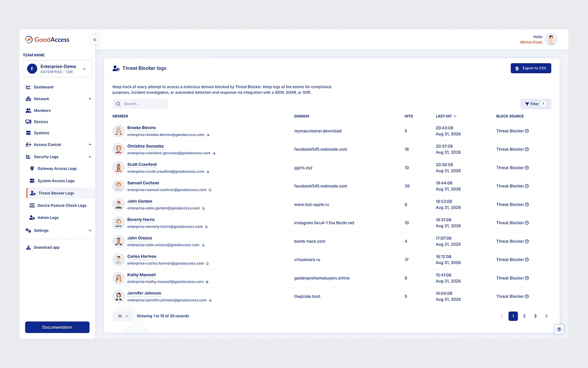Select Threat Blocker Logs menu item
The width and height of the screenshot is (588, 368).
pyautogui.click(x=61, y=193)
